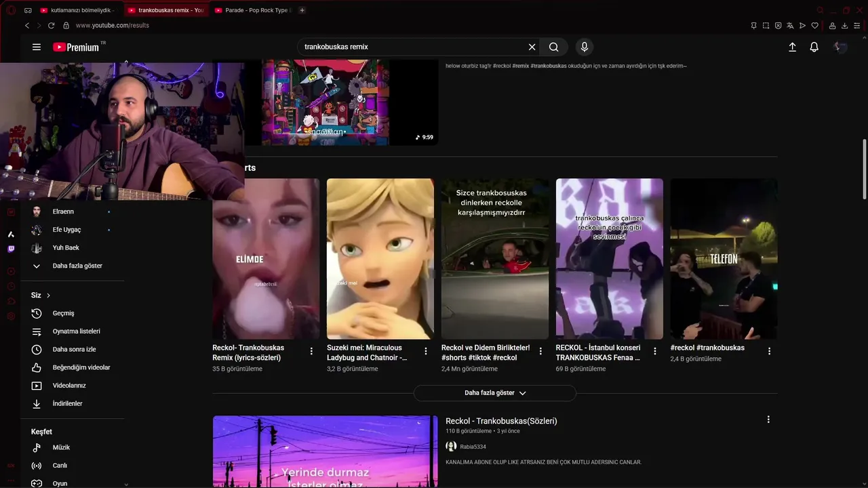868x488 pixels.
Task: Switch to Parade - Pop Rock Type tab
Action: pyautogui.click(x=252, y=10)
